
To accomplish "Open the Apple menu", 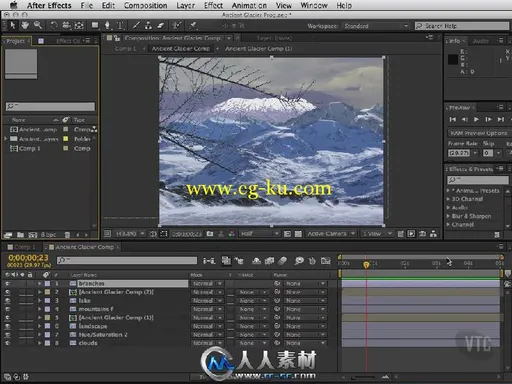I will tap(14, 5).
